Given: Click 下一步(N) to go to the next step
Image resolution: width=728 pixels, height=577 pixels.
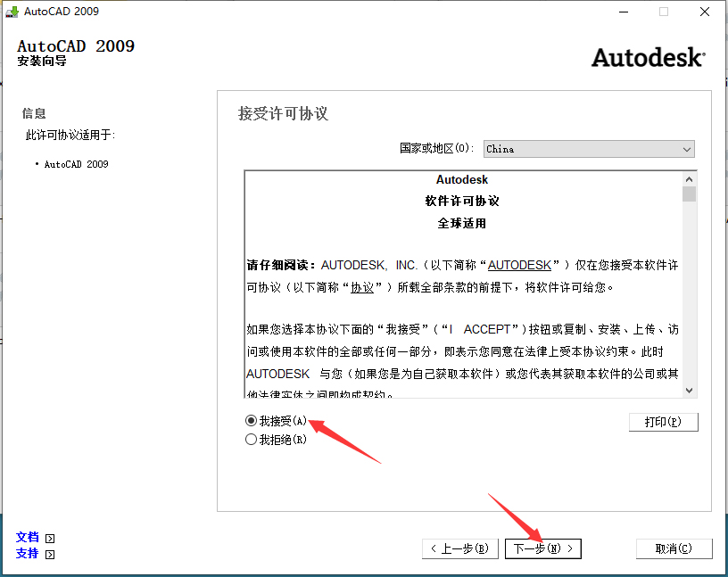Looking at the screenshot, I should (542, 548).
